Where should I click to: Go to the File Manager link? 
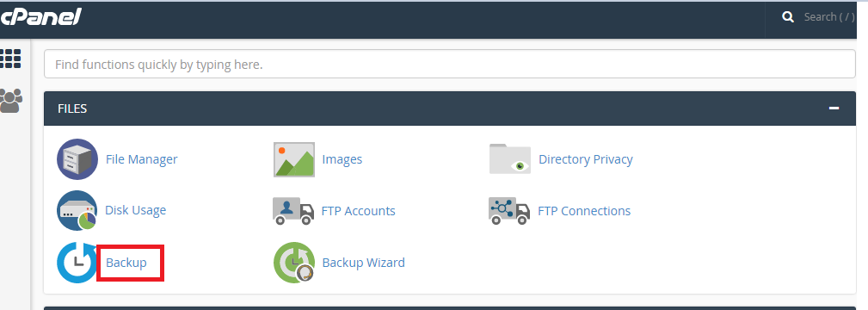click(x=142, y=159)
